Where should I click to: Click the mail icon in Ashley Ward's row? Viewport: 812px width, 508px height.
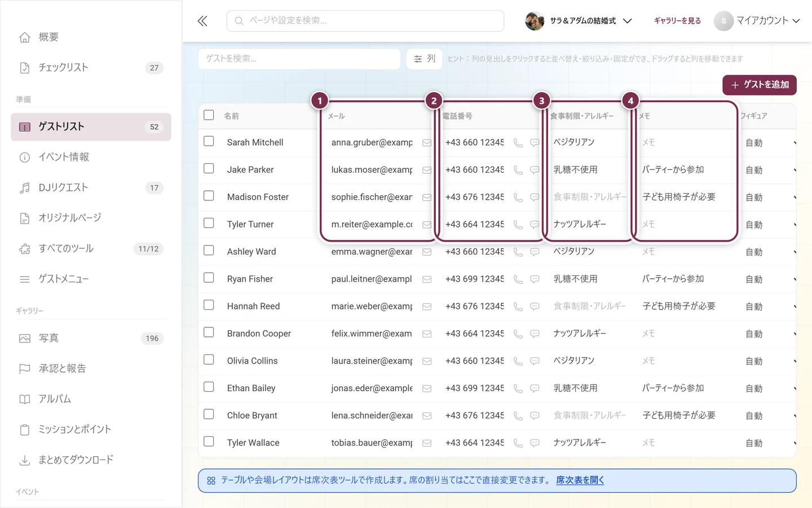click(427, 252)
